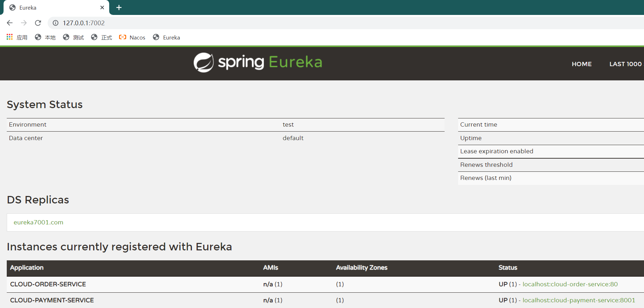644x308 pixels.
Task: Click the spring Eureka brand text
Action: [x=270, y=62]
